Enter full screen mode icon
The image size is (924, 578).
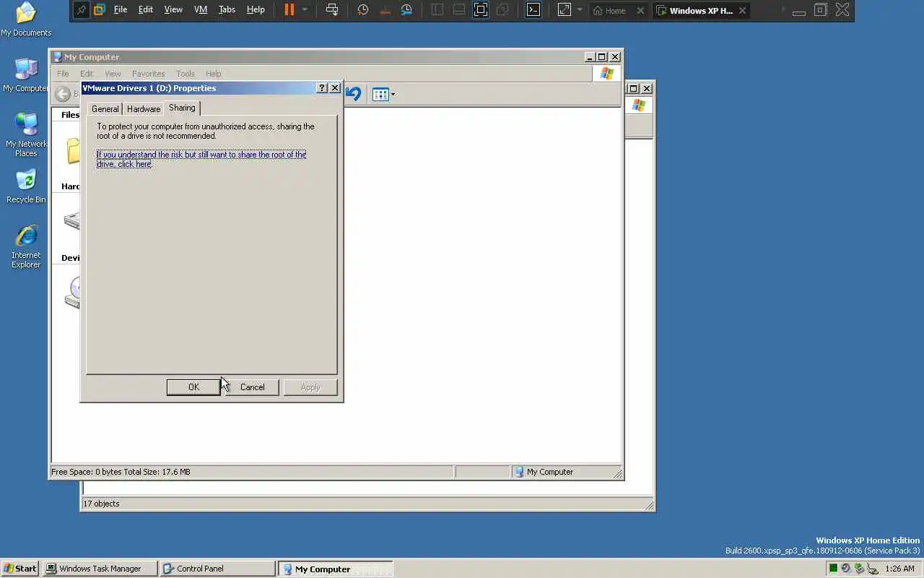(481, 10)
